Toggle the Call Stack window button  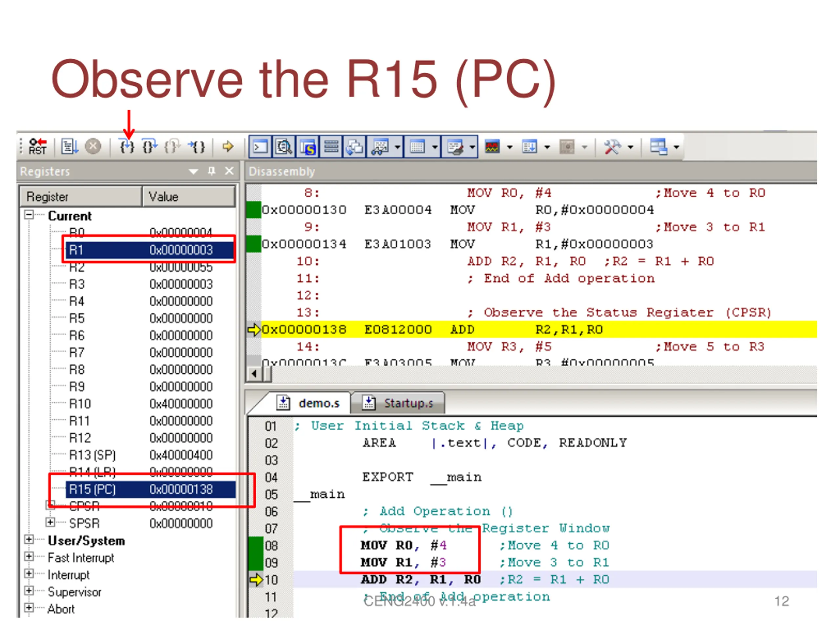click(x=354, y=147)
